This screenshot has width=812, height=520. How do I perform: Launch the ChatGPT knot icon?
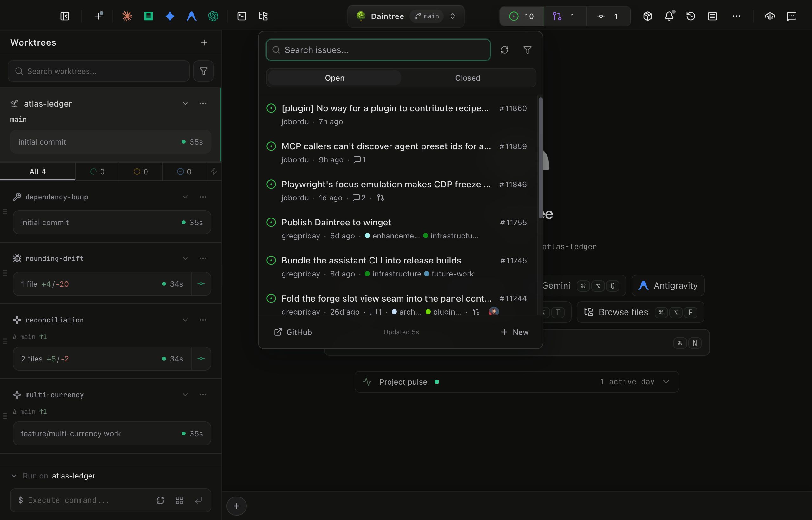(213, 16)
